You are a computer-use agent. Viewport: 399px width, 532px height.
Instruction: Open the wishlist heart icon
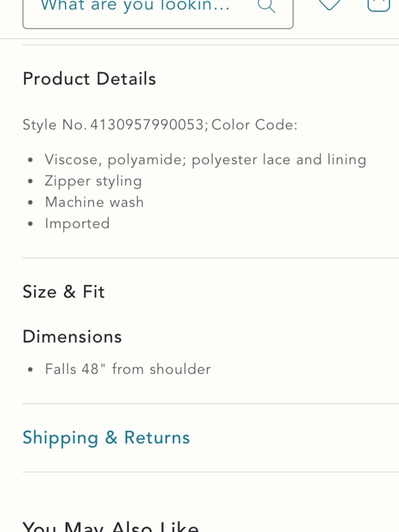click(x=330, y=4)
